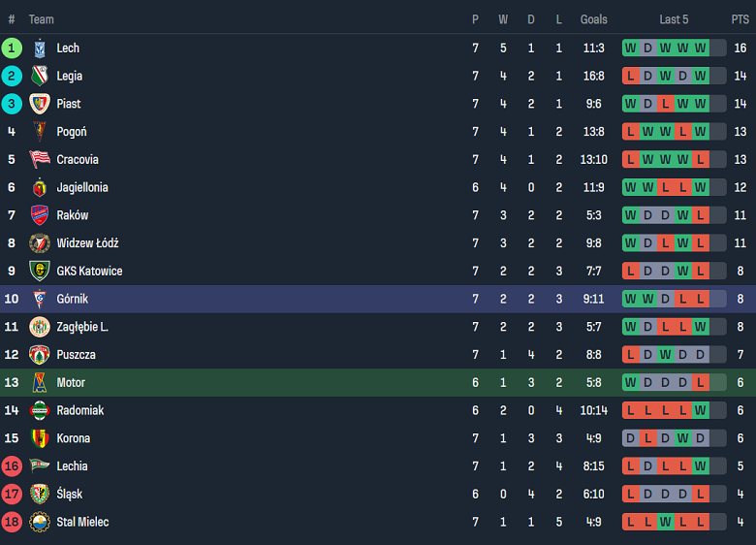The height and width of the screenshot is (545, 756).
Task: Click Lech's first-place position badge
Action: (x=12, y=48)
